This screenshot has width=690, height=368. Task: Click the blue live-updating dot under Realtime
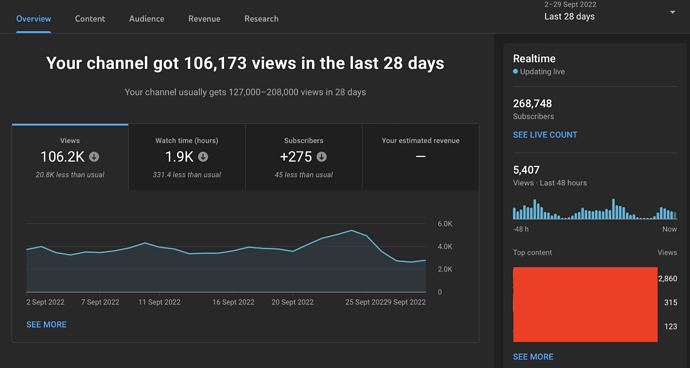[515, 72]
